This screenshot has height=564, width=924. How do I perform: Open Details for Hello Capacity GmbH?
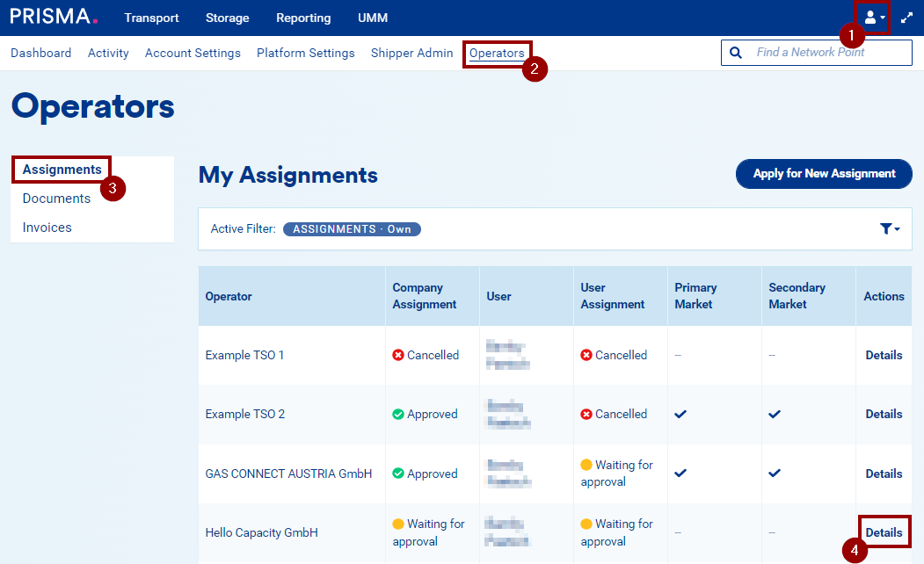click(x=884, y=532)
